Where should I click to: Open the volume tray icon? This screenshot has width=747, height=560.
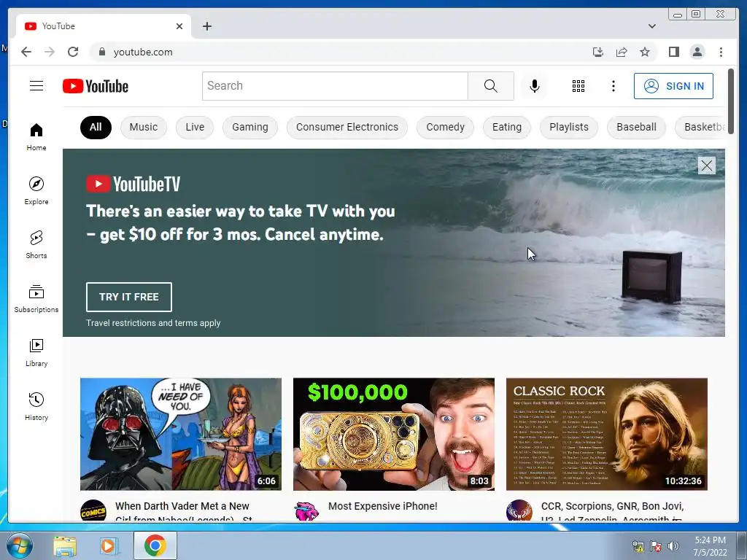[673, 546]
